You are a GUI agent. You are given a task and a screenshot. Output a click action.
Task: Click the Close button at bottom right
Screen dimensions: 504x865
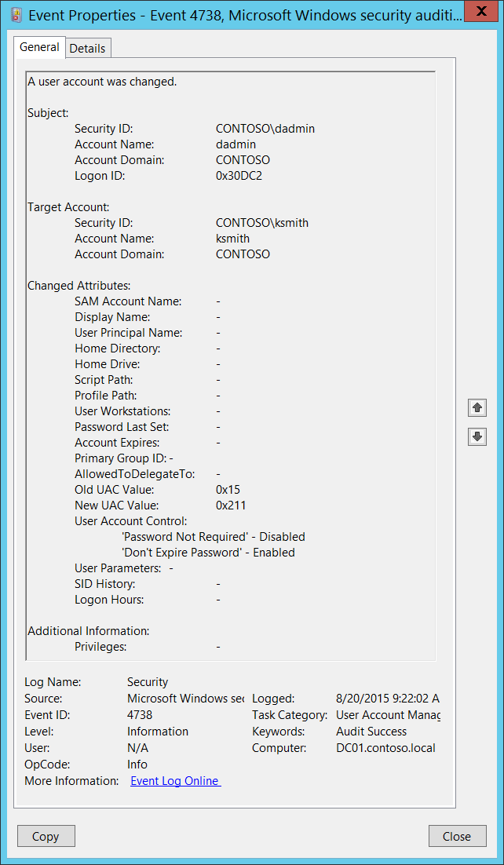pos(456,836)
